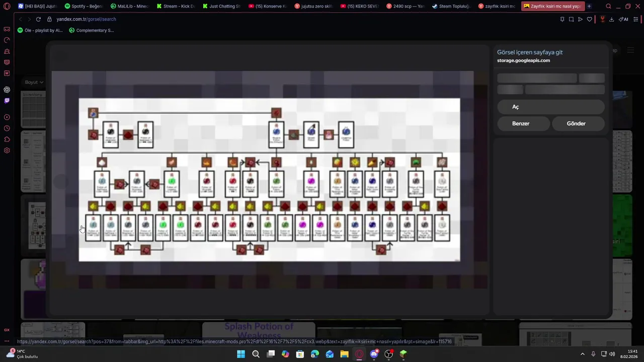Open the Windows Start menu

241,354
